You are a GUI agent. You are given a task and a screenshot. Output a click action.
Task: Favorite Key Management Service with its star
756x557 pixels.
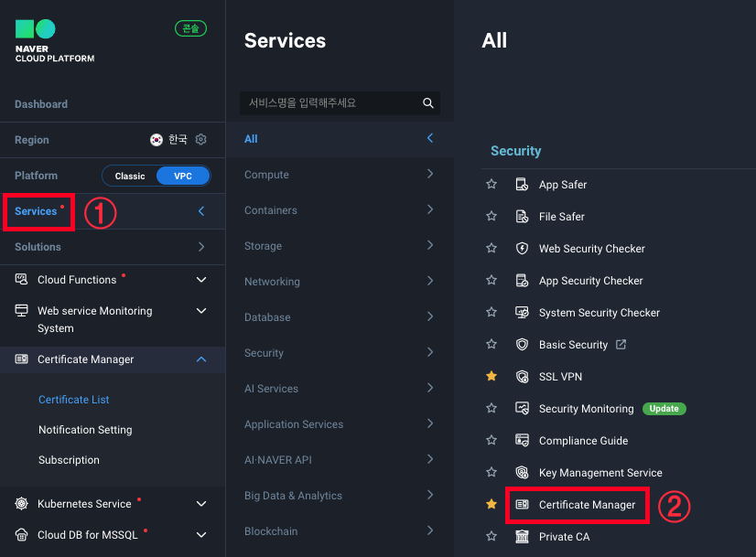491,472
